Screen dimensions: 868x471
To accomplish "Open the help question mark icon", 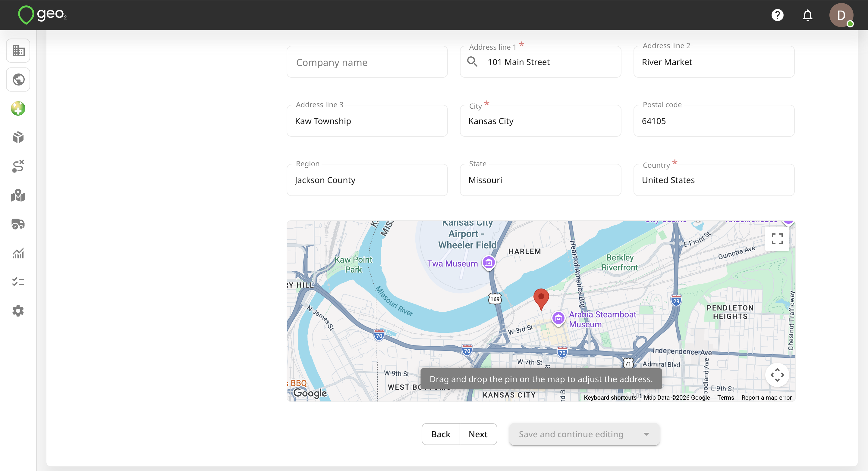I will coord(777,15).
